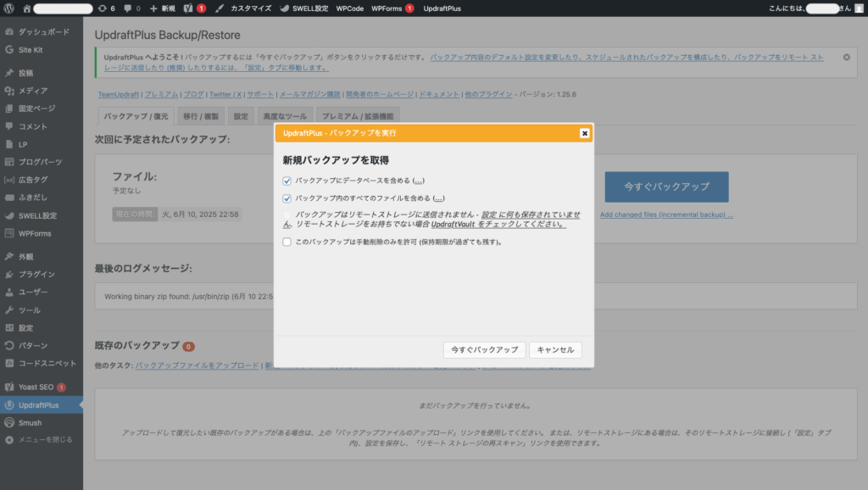Uncheck バックアップにデータベースを含める checkbox

click(x=287, y=181)
